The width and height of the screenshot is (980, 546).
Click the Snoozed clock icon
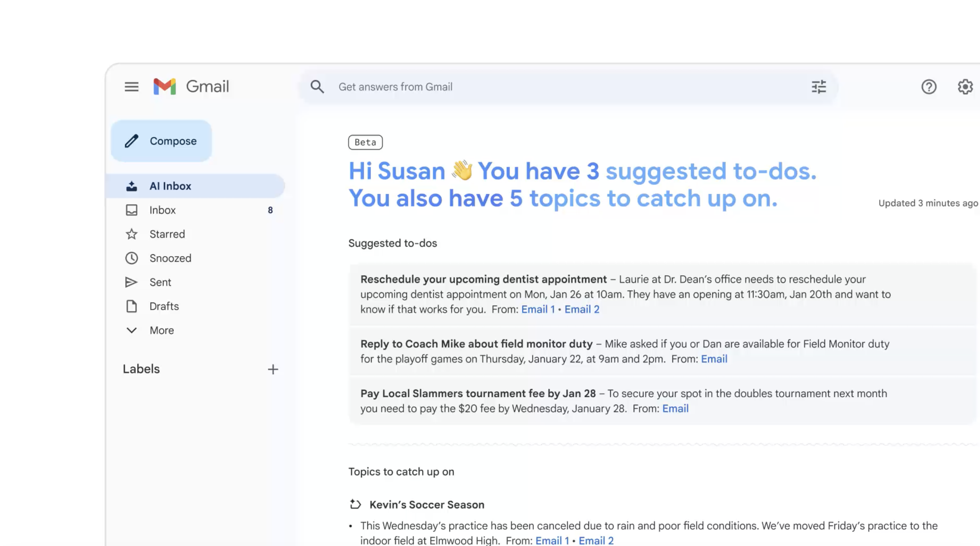(131, 258)
